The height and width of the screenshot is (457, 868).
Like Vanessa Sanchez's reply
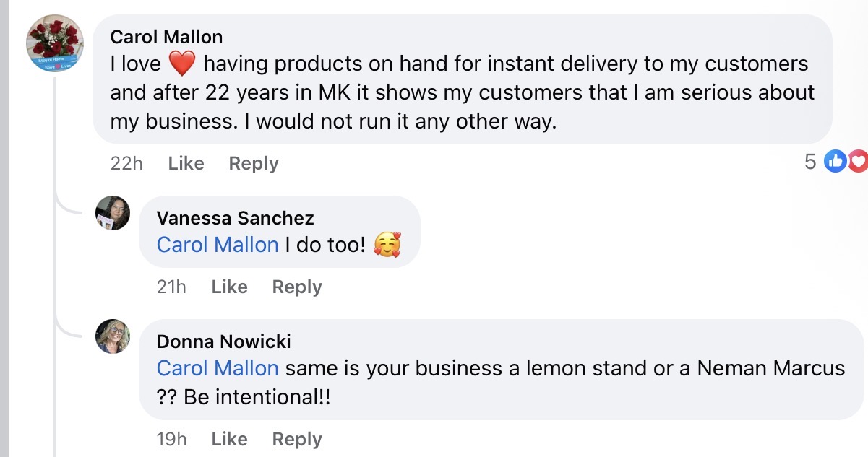(229, 287)
